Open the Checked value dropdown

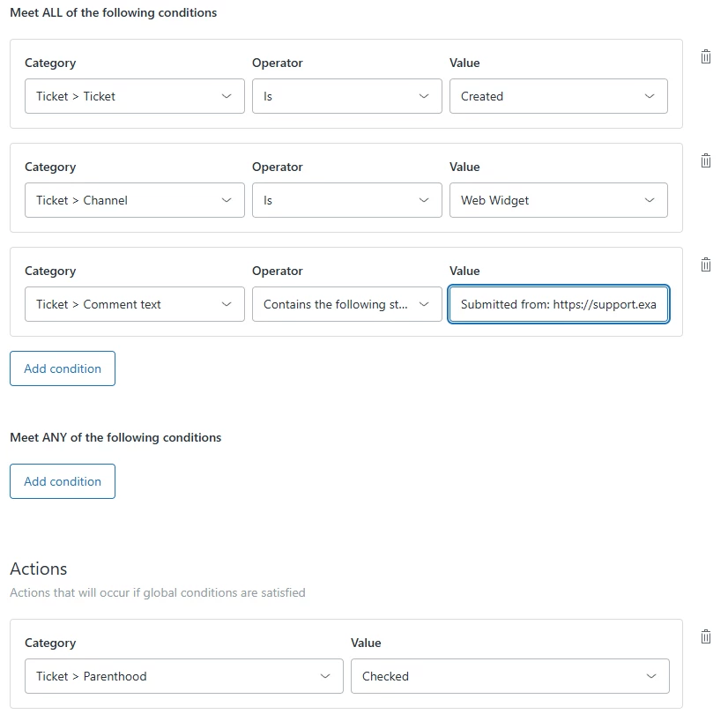509,676
